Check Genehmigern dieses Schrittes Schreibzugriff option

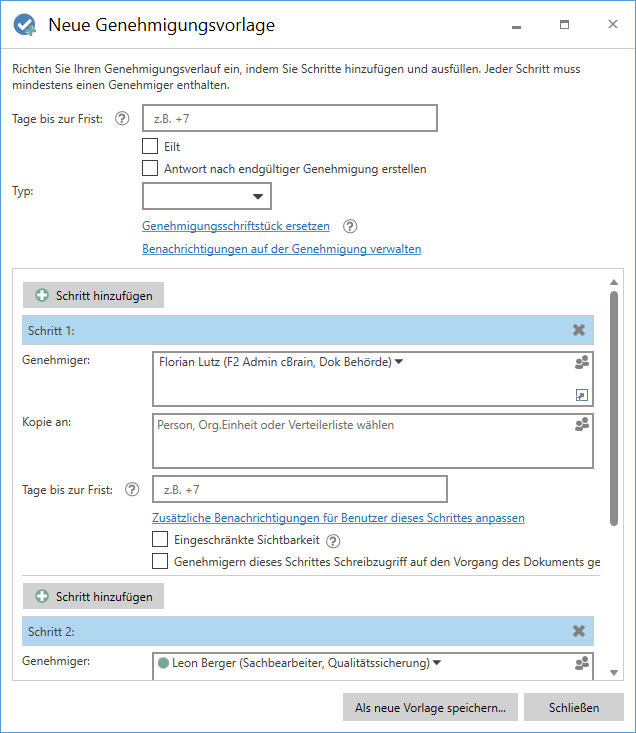(160, 561)
